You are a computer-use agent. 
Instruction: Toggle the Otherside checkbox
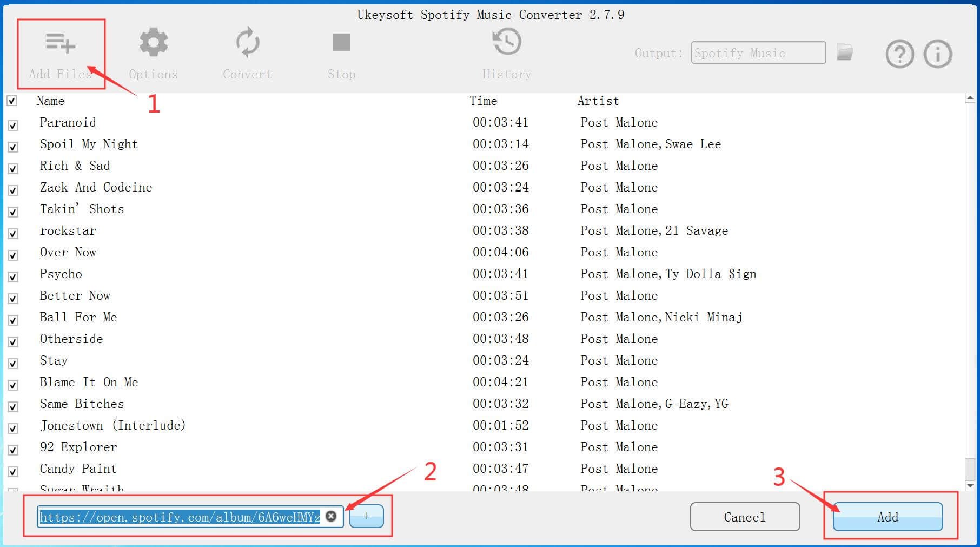click(13, 342)
